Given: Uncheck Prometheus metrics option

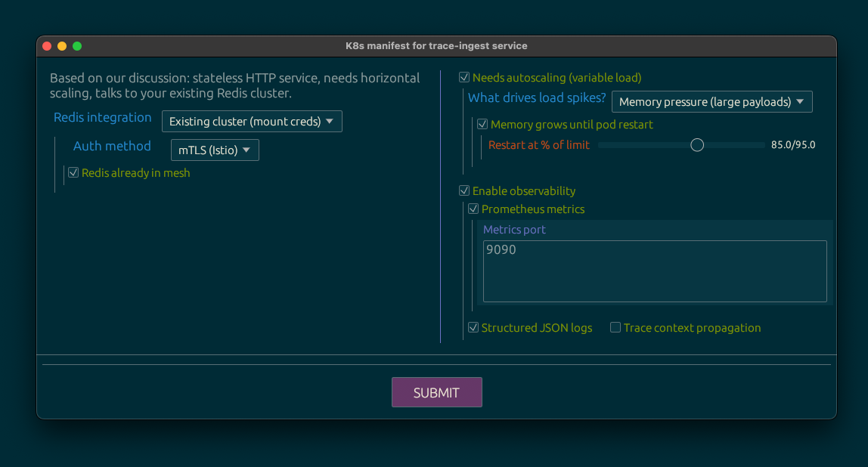Looking at the screenshot, I should pos(473,209).
